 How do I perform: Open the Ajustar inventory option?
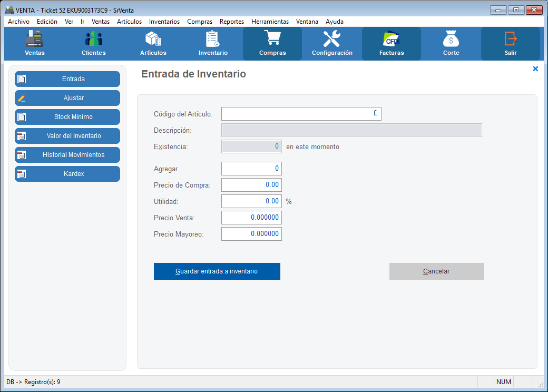67,97
